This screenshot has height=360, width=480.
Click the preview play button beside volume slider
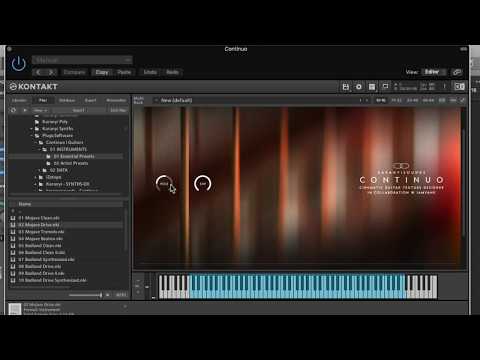pos(108,295)
